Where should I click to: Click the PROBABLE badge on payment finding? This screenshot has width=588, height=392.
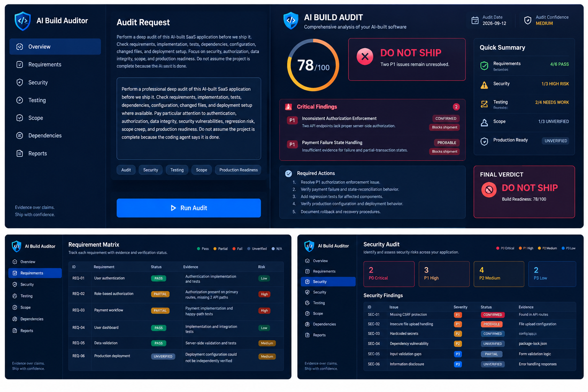click(x=447, y=143)
